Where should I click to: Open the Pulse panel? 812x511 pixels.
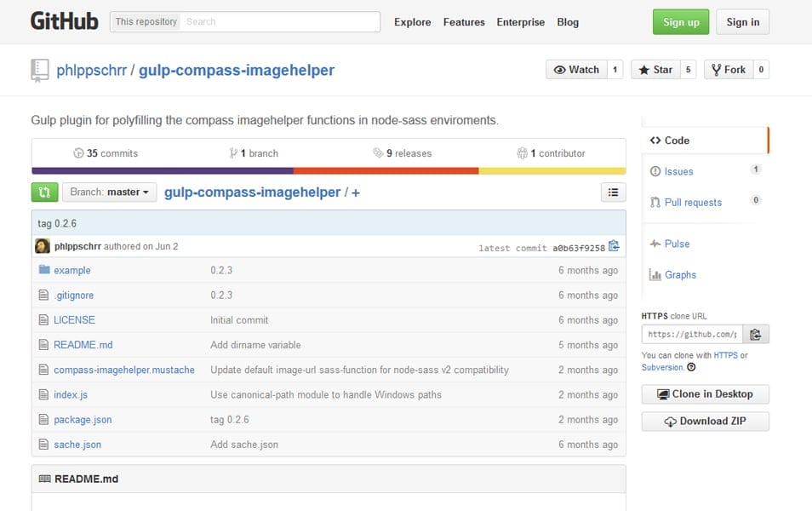677,244
